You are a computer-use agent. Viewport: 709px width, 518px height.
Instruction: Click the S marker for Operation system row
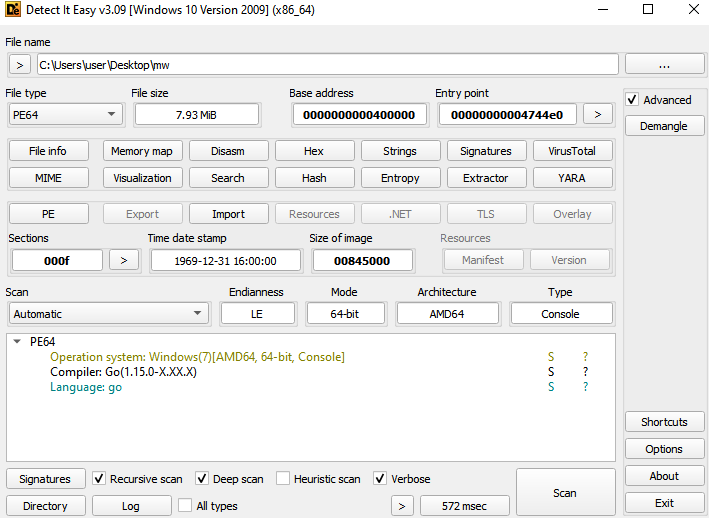(x=551, y=357)
